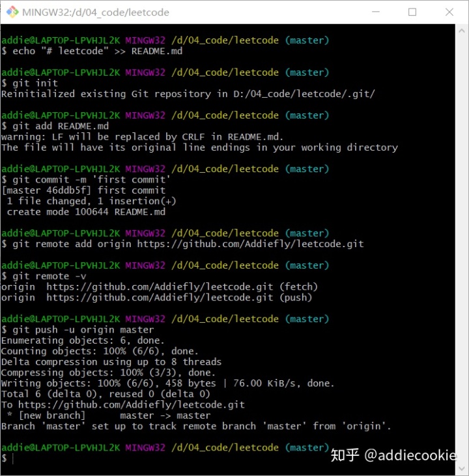Click 'create mode 100644 README.md' line
This screenshot has width=469, height=476.
click(x=86, y=212)
